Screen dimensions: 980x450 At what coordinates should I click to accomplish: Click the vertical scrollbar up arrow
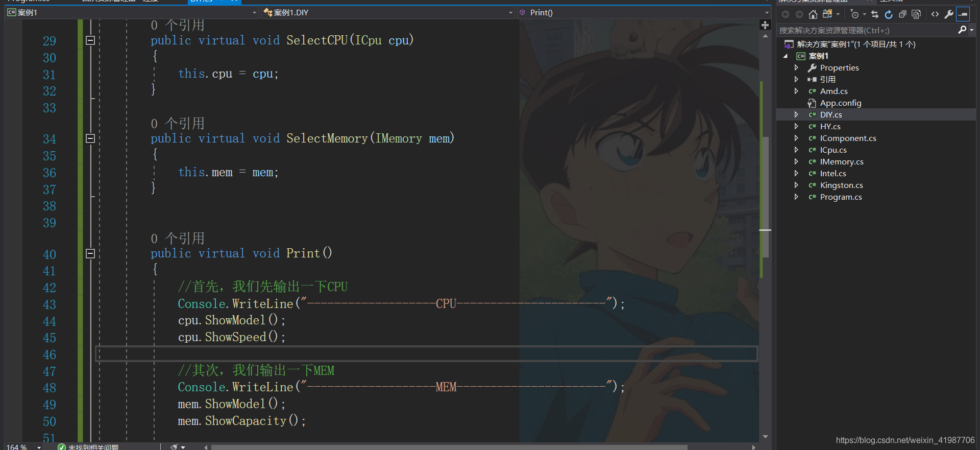click(765, 36)
